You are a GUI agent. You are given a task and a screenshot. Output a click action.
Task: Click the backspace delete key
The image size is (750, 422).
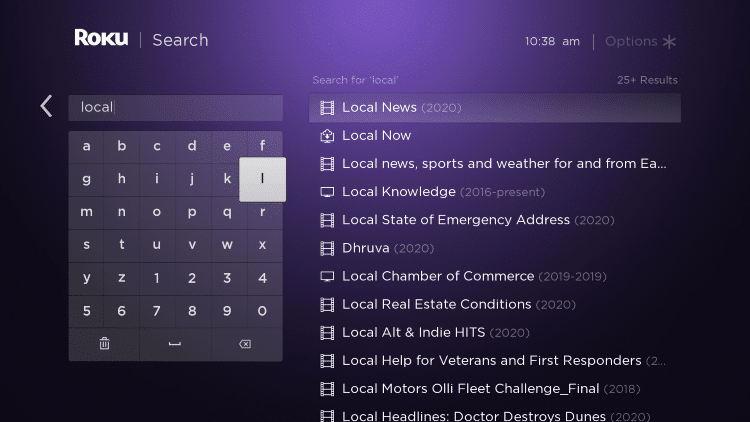pyautogui.click(x=245, y=344)
